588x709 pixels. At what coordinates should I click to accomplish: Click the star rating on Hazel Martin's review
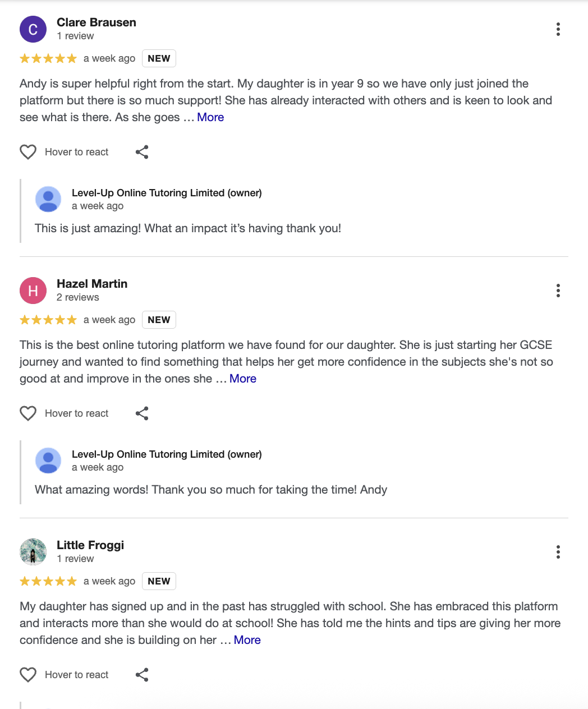48,320
